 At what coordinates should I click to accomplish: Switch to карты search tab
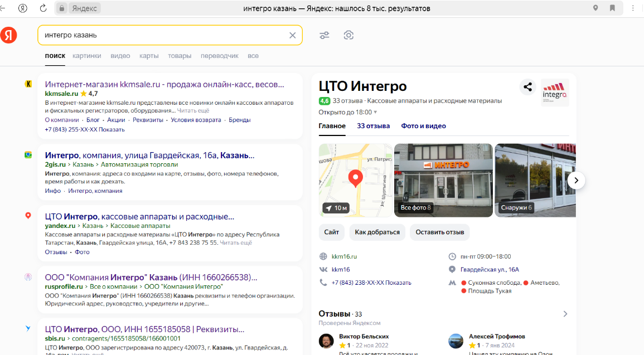(x=149, y=56)
